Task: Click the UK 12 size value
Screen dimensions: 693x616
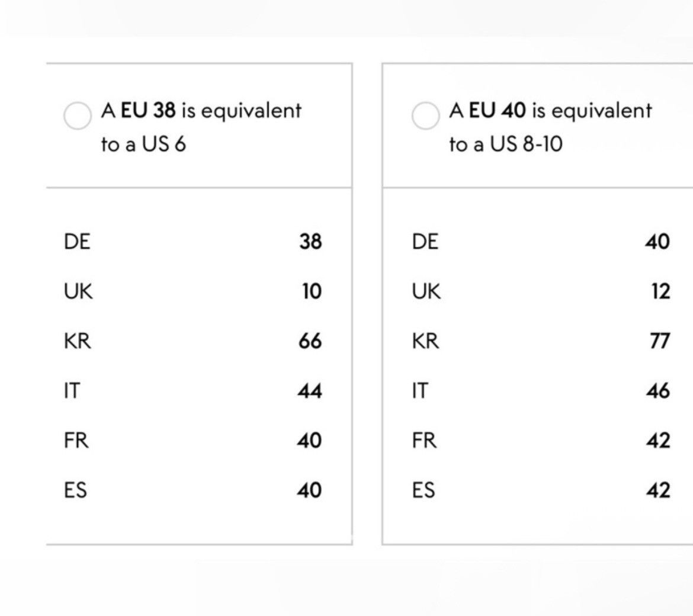Action: [x=661, y=291]
